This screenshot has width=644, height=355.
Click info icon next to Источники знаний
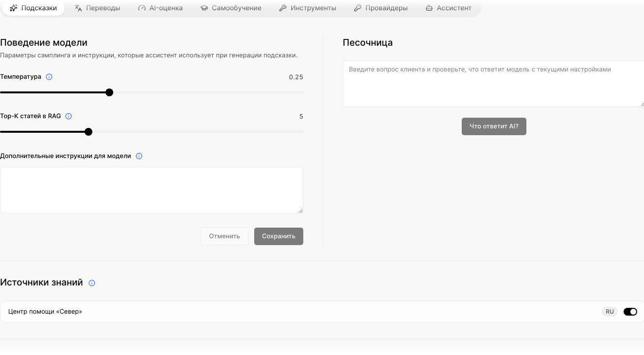pos(92,283)
